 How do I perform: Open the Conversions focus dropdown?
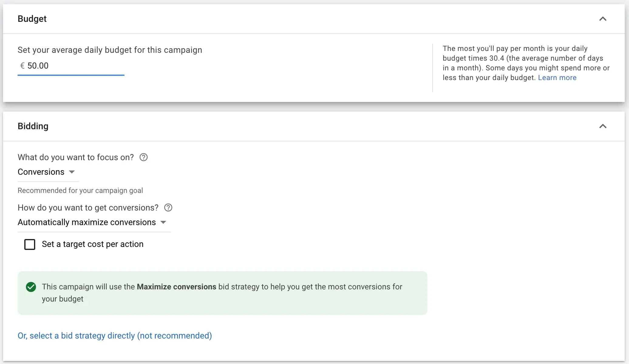click(41, 172)
